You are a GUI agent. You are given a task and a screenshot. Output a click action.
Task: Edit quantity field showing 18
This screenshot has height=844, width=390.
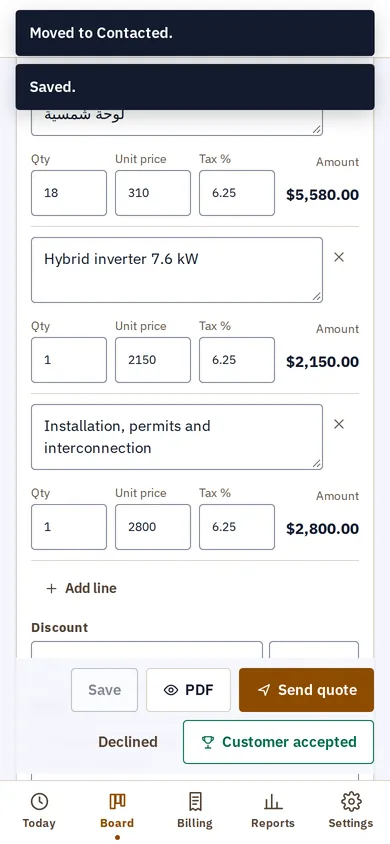pyautogui.click(x=69, y=193)
